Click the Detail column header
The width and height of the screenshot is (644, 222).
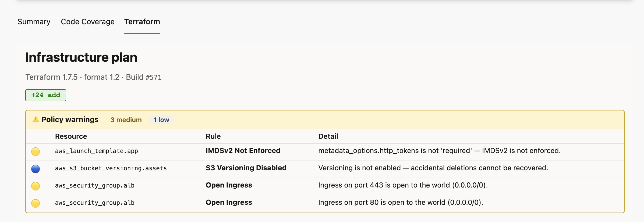coord(328,136)
